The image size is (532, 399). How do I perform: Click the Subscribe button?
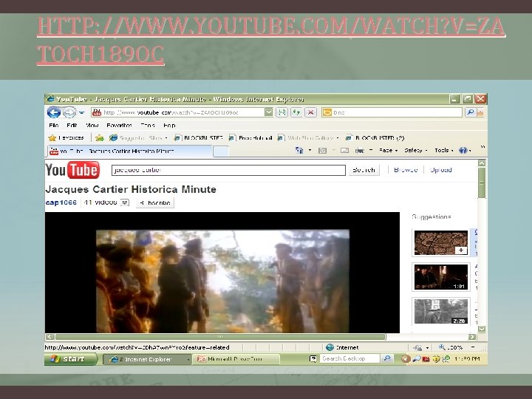[155, 203]
